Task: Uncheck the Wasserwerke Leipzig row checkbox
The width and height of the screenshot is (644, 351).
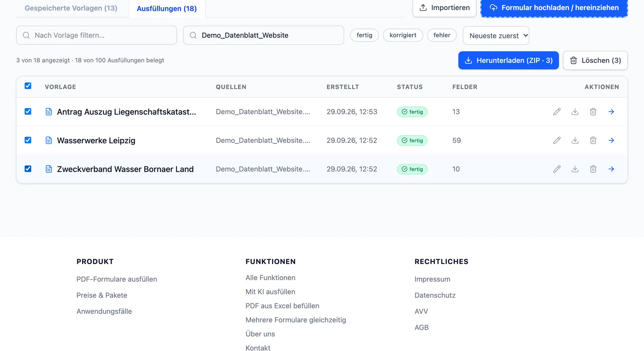Action: [28, 140]
